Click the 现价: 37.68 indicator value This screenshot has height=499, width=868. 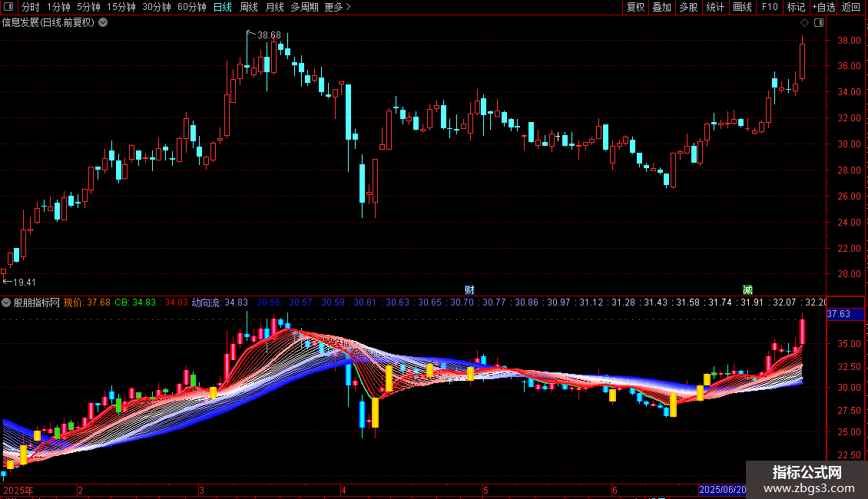click(x=87, y=302)
